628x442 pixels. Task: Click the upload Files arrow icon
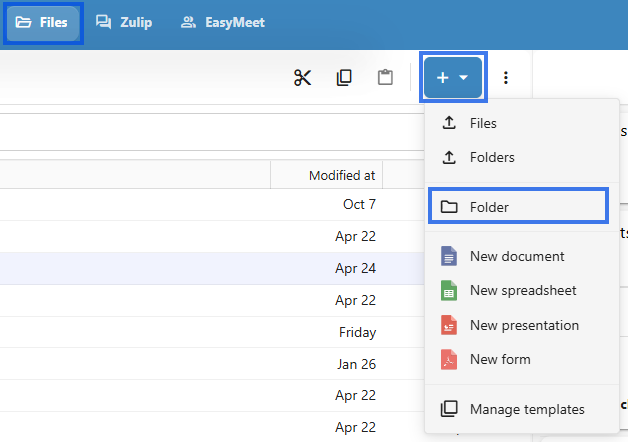pyautogui.click(x=449, y=123)
